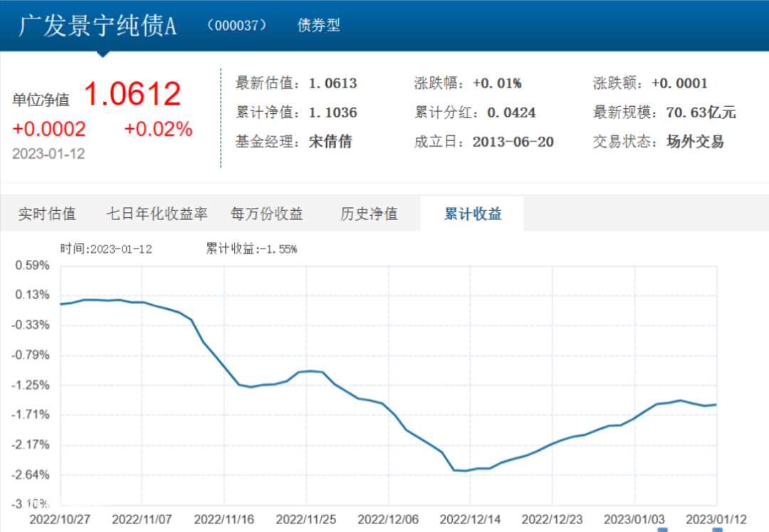
Task: Select the 2022/11/07 x-axis date
Action: click(x=142, y=520)
